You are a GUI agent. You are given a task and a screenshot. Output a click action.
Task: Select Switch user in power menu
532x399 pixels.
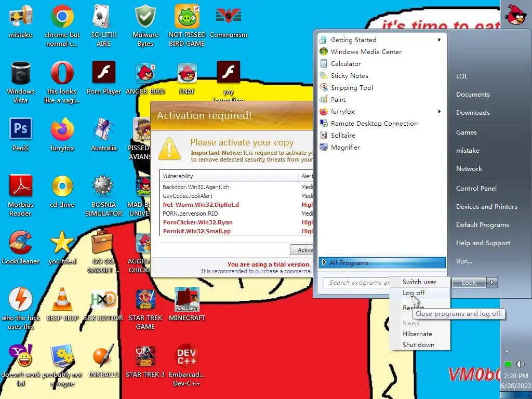[419, 282]
